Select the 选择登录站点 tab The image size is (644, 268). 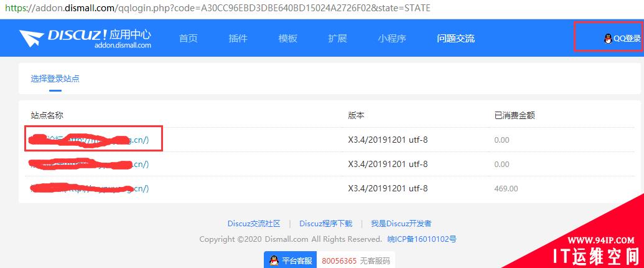click(x=55, y=79)
